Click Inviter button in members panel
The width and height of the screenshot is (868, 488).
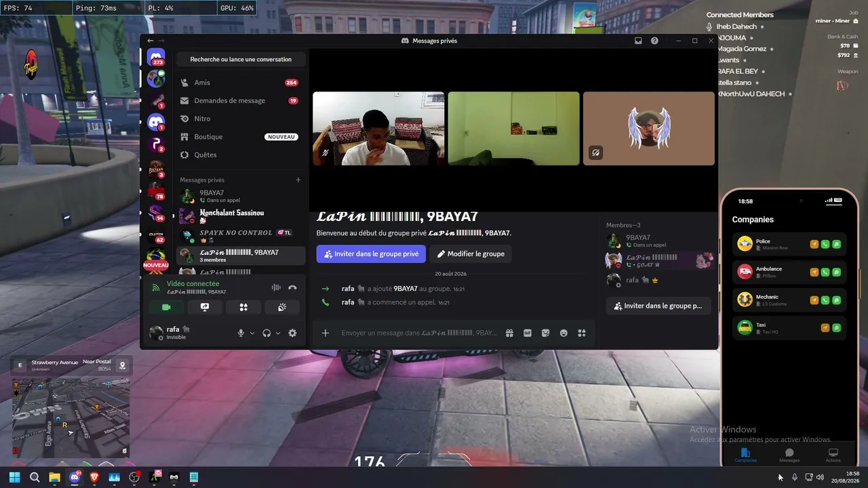pyautogui.click(x=658, y=306)
